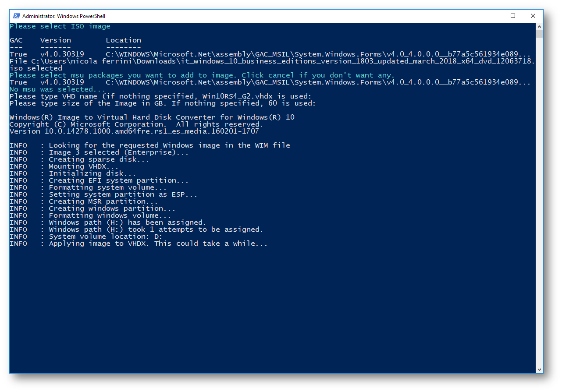Screen dimensions: 562x392
Task: Minimize the Administrator PowerShell window
Action: [493, 16]
